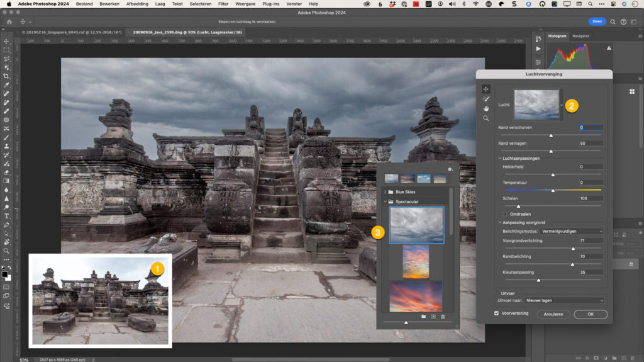The width and height of the screenshot is (644, 362).
Task: Select the Gradient tool
Action: pos(6,181)
